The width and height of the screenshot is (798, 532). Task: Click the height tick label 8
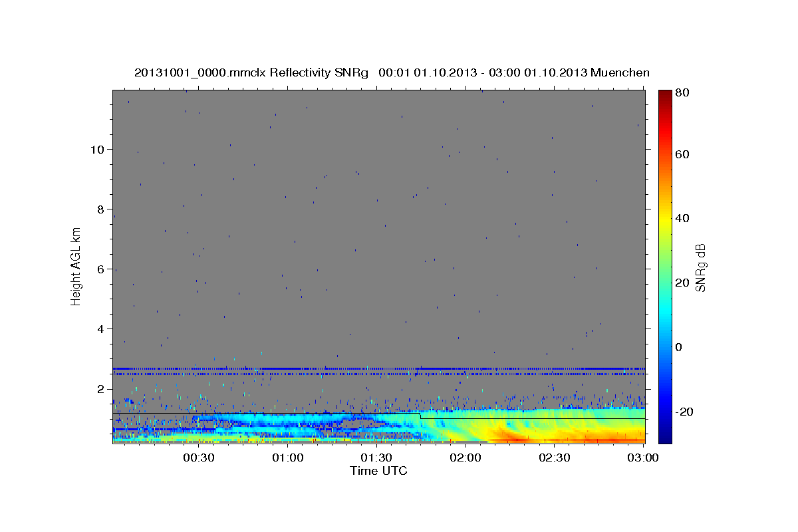point(100,209)
